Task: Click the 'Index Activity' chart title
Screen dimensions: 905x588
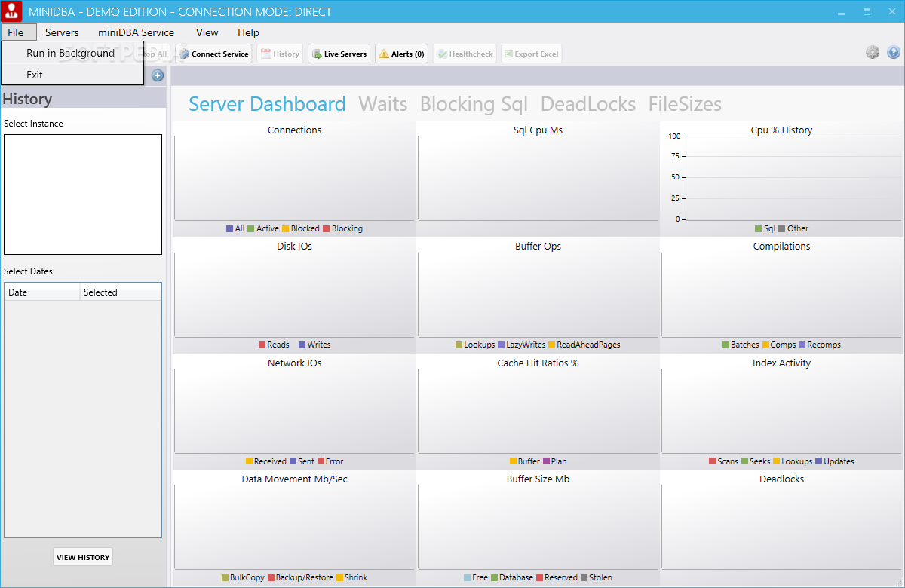Action: (x=781, y=363)
